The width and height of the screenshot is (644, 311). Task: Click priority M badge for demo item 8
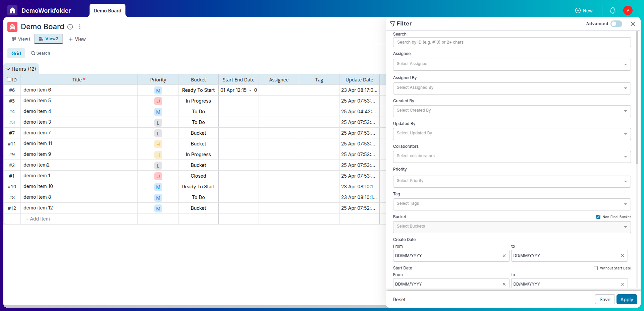(158, 198)
